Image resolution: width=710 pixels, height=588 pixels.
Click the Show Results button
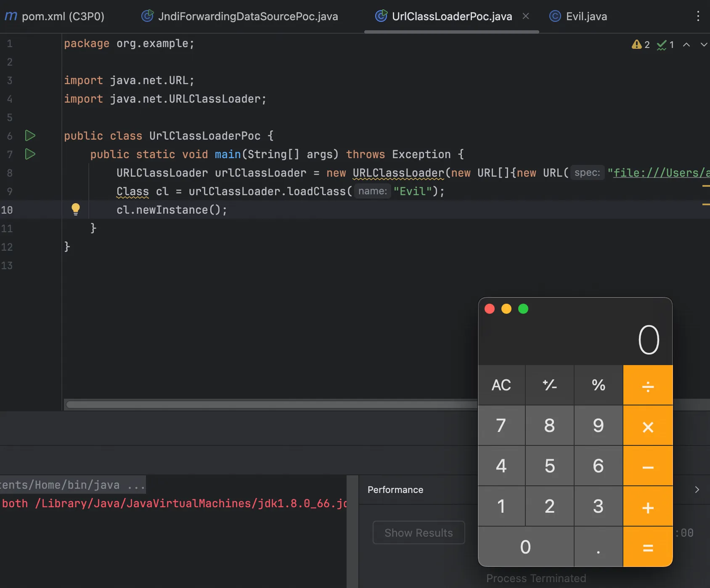pos(419,532)
